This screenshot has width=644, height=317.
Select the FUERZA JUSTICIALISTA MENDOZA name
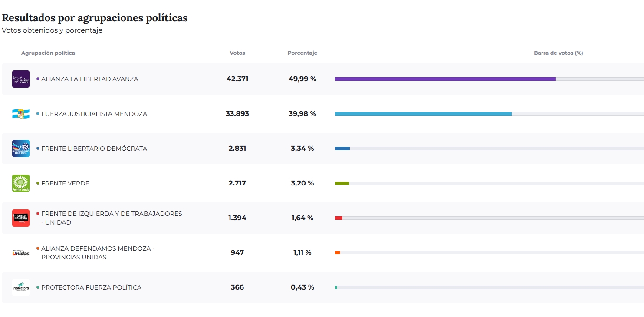point(94,114)
